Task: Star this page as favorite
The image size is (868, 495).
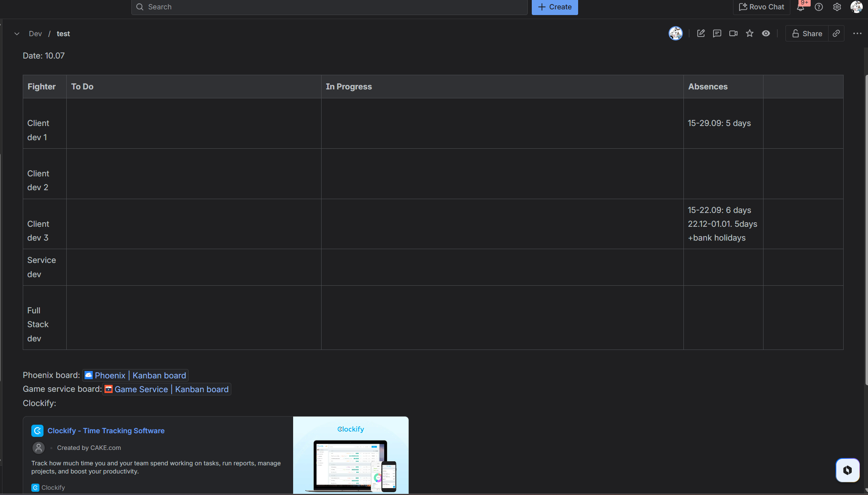Action: tap(750, 33)
